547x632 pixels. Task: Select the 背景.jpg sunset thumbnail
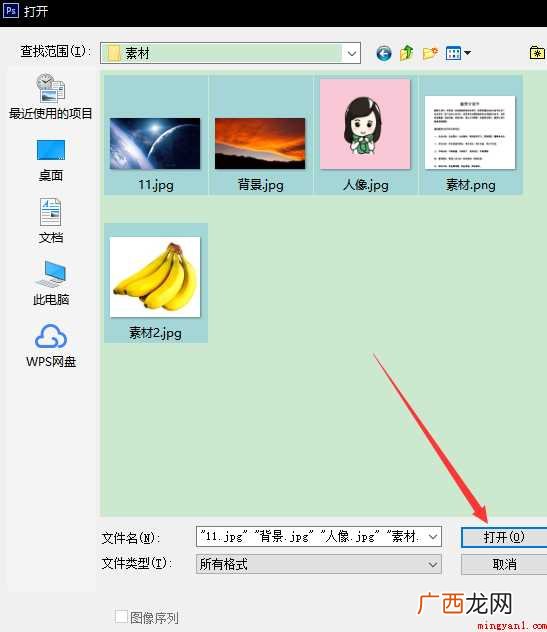pyautogui.click(x=260, y=143)
